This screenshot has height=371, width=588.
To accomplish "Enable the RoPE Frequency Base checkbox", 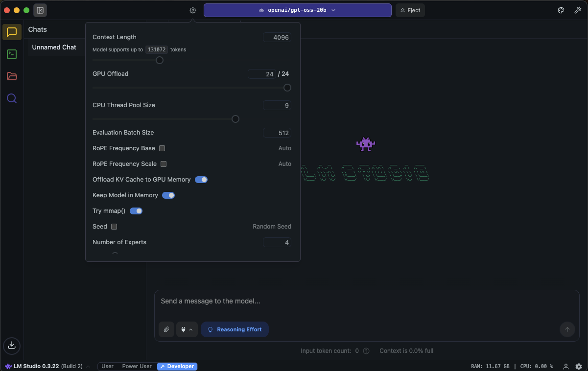I will 162,148.
